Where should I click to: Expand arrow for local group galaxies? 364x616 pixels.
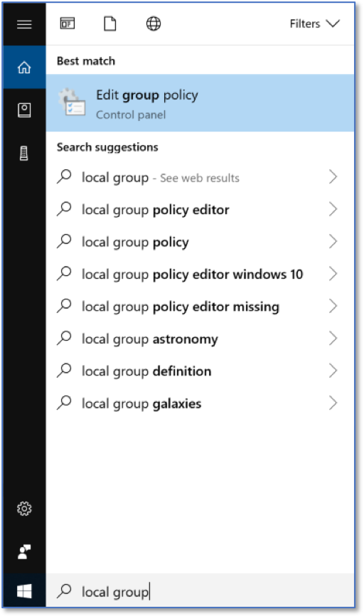(333, 403)
